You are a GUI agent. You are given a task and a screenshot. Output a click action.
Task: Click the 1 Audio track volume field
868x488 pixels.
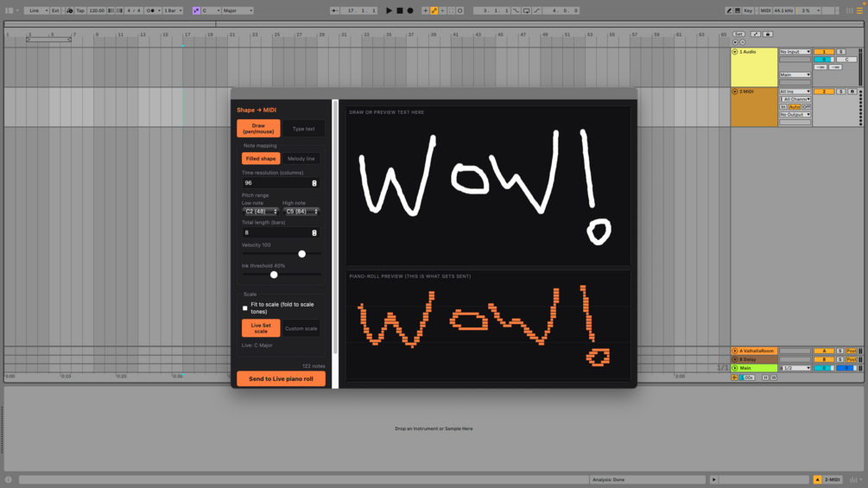[x=824, y=60]
